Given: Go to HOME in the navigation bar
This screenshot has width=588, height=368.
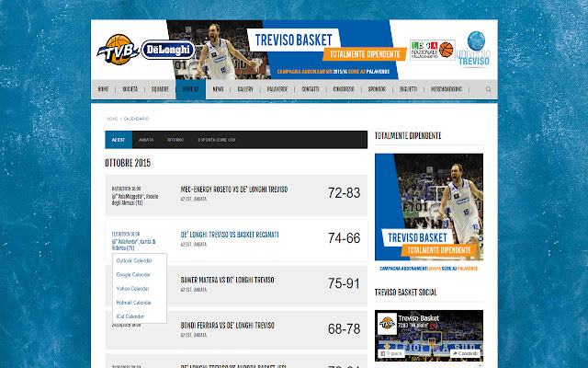Looking at the screenshot, I should 103,89.
